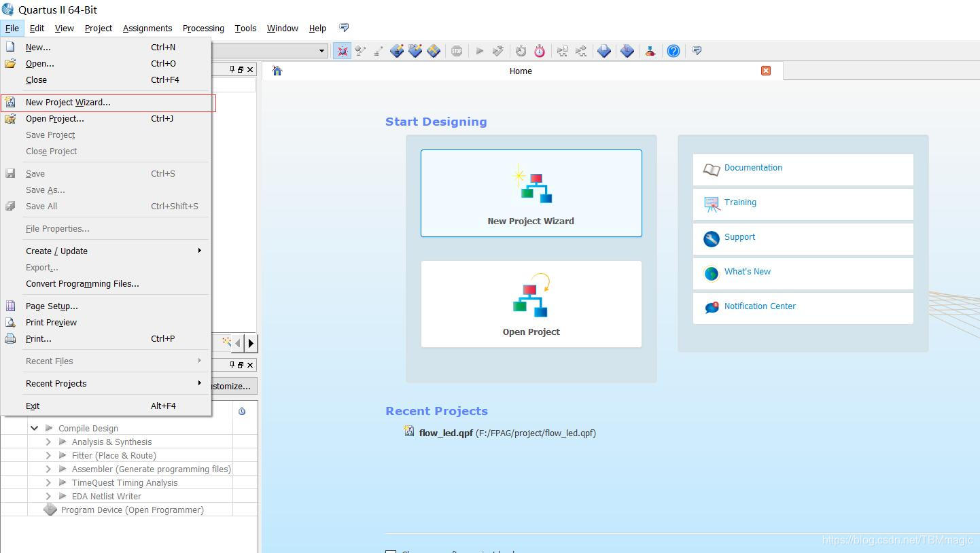Click the clock icon in Tasks header

click(242, 411)
